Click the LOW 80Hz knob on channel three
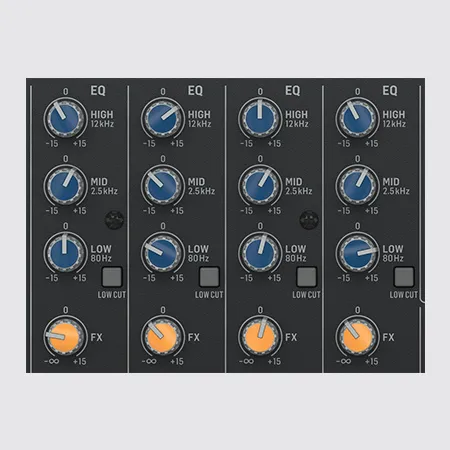The height and width of the screenshot is (450, 450). (x=260, y=253)
